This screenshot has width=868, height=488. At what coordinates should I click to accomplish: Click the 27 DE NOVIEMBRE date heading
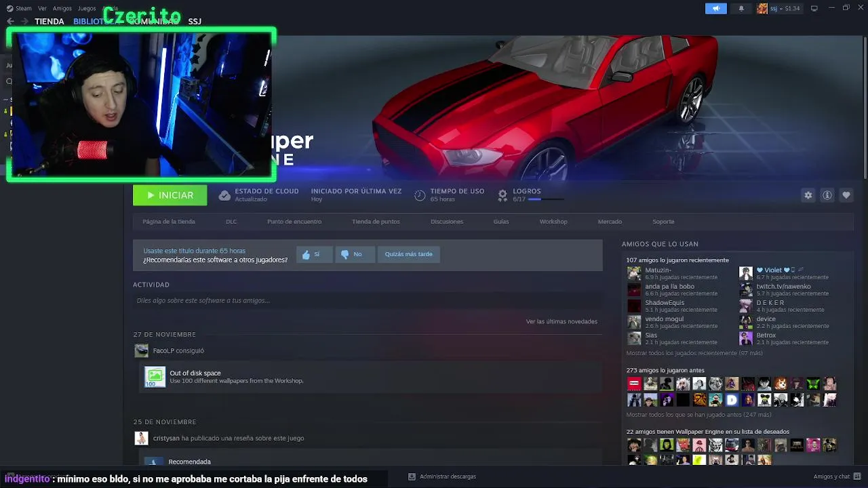164,334
